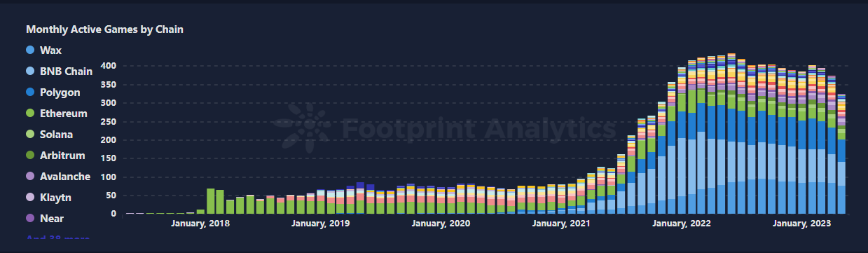Click the Solana legend dot
Image resolution: width=868 pixels, height=253 pixels.
30,135
